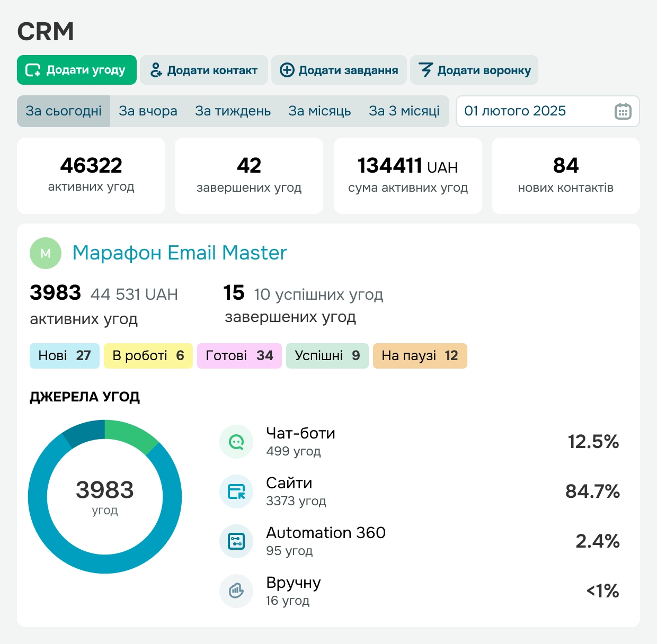Select the За 3 місяці period
This screenshot has width=657, height=644.
(x=405, y=111)
